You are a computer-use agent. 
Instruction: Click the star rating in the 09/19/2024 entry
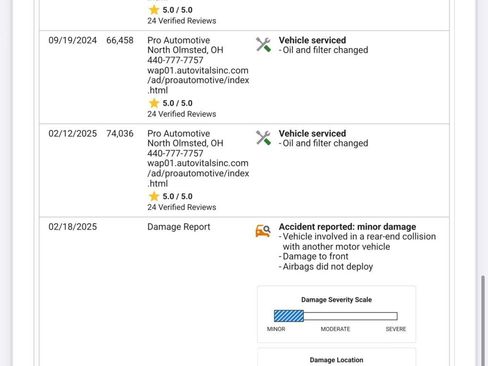[x=170, y=103]
